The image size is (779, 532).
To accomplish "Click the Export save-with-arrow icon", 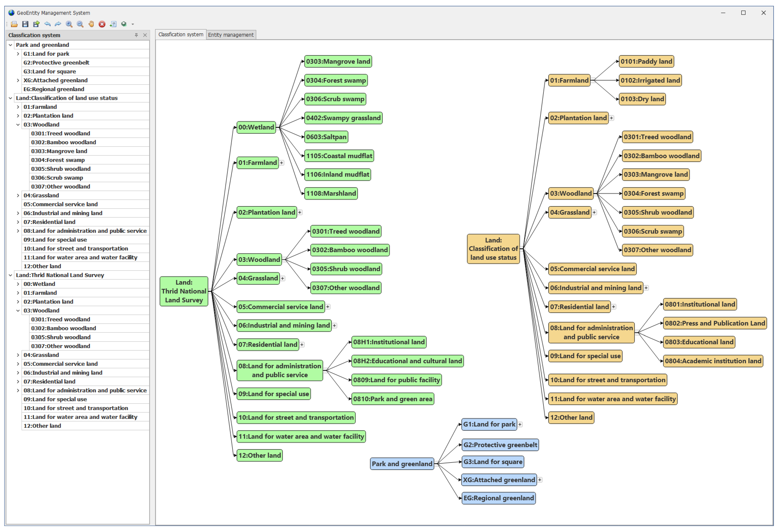I will (36, 24).
